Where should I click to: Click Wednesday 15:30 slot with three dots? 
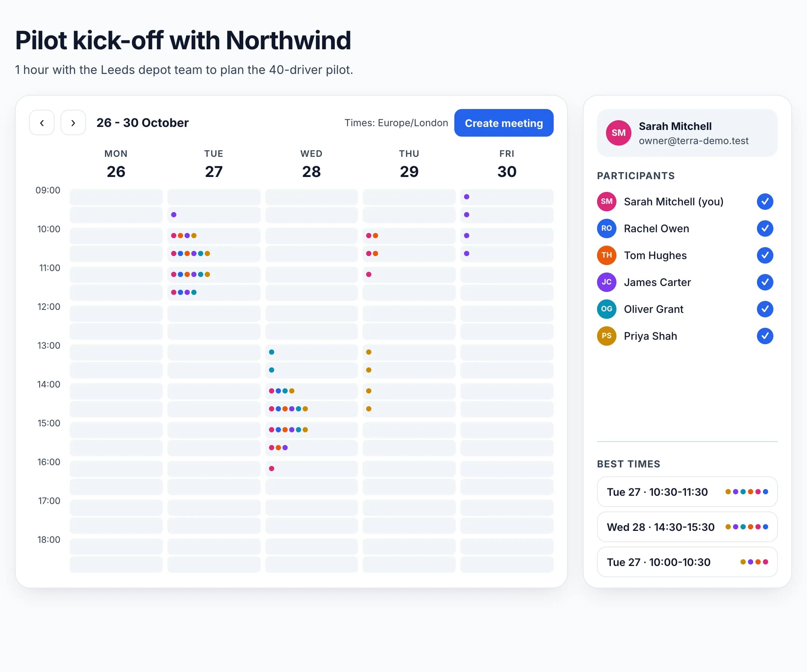click(x=311, y=448)
